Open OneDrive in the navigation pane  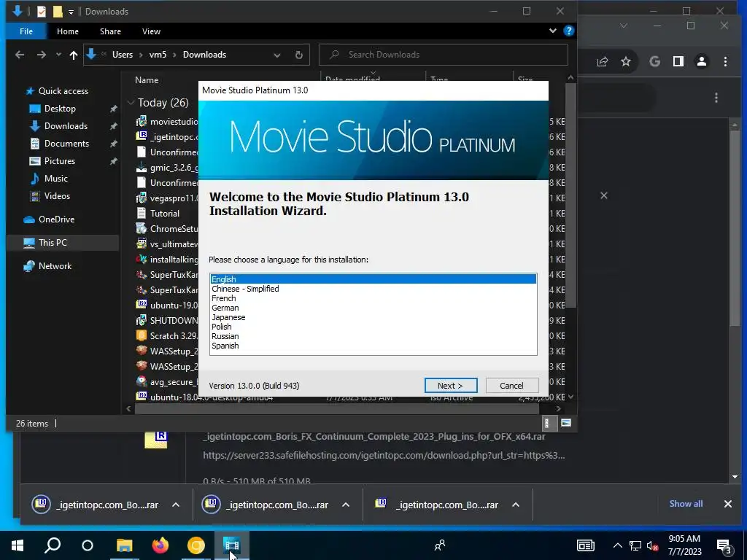click(x=56, y=219)
